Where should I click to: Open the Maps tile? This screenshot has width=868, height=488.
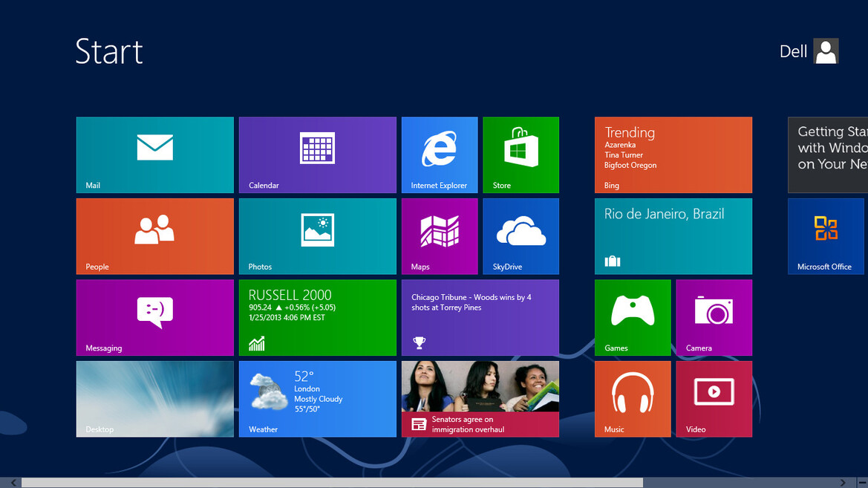(x=440, y=236)
